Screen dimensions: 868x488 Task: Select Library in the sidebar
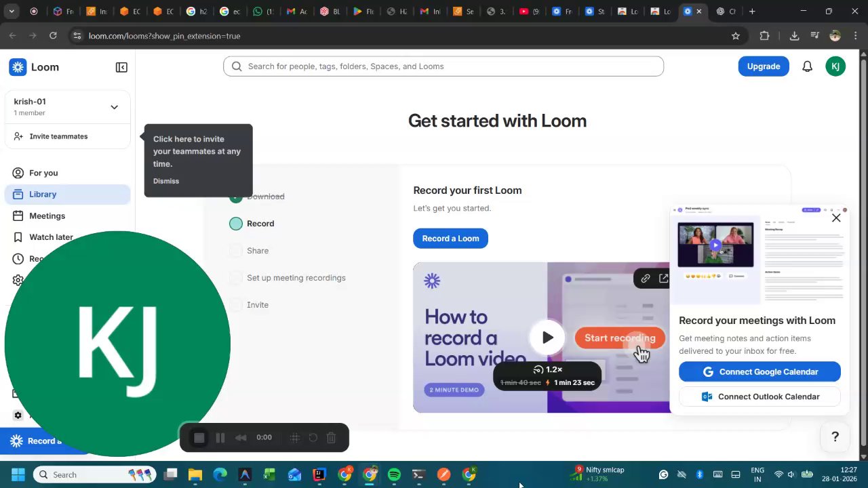click(x=68, y=195)
